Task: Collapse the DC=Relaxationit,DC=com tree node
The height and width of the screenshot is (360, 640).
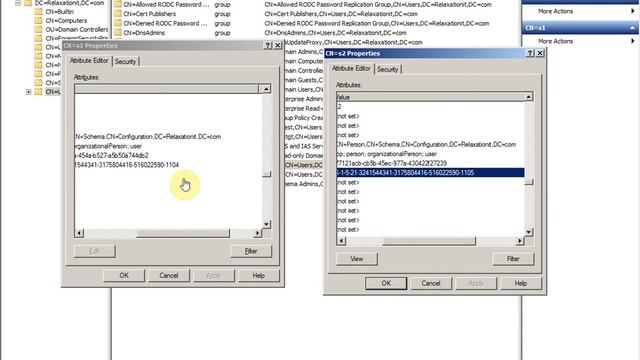Action: (x=18, y=3)
